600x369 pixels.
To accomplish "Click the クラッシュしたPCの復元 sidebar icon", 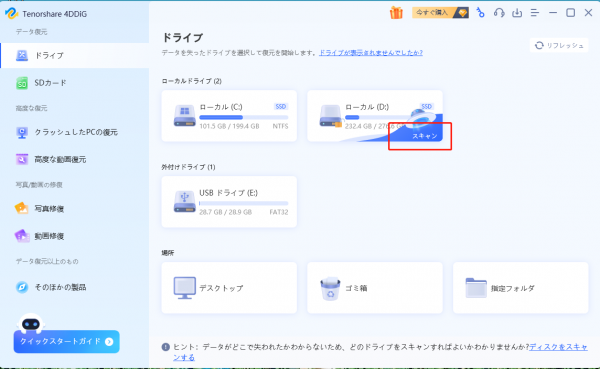I will tap(22, 132).
